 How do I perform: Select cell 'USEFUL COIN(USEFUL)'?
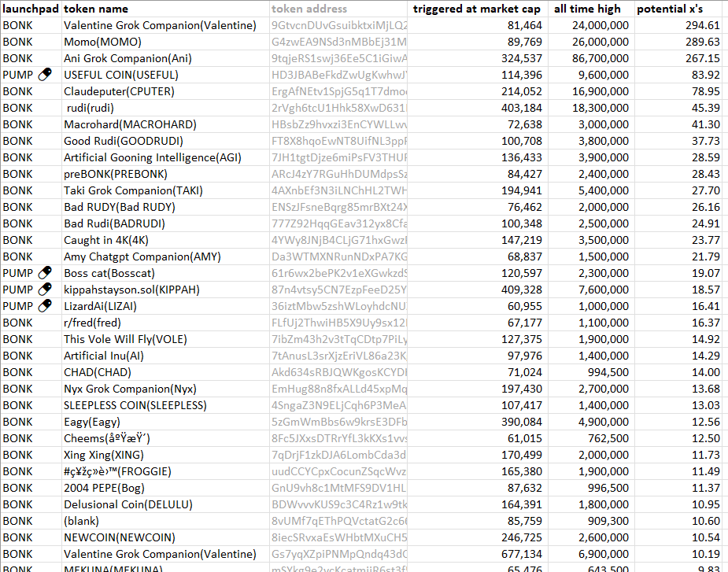coord(165,75)
